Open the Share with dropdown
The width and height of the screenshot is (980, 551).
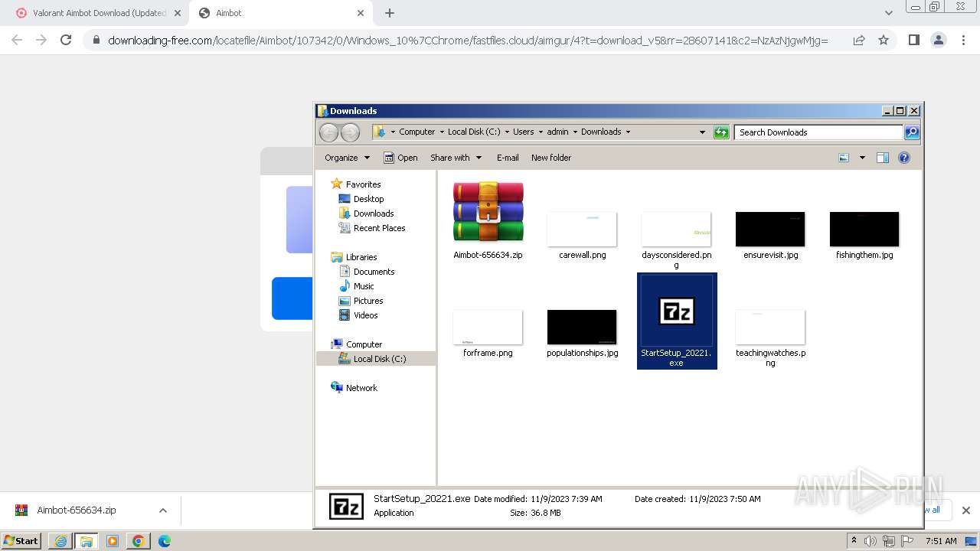tap(456, 158)
